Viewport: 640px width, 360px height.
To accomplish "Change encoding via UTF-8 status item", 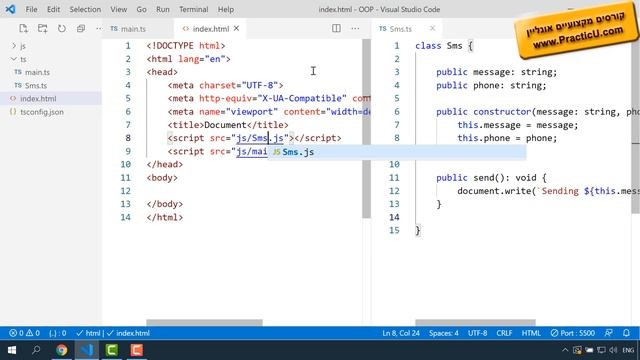I will tap(477, 333).
